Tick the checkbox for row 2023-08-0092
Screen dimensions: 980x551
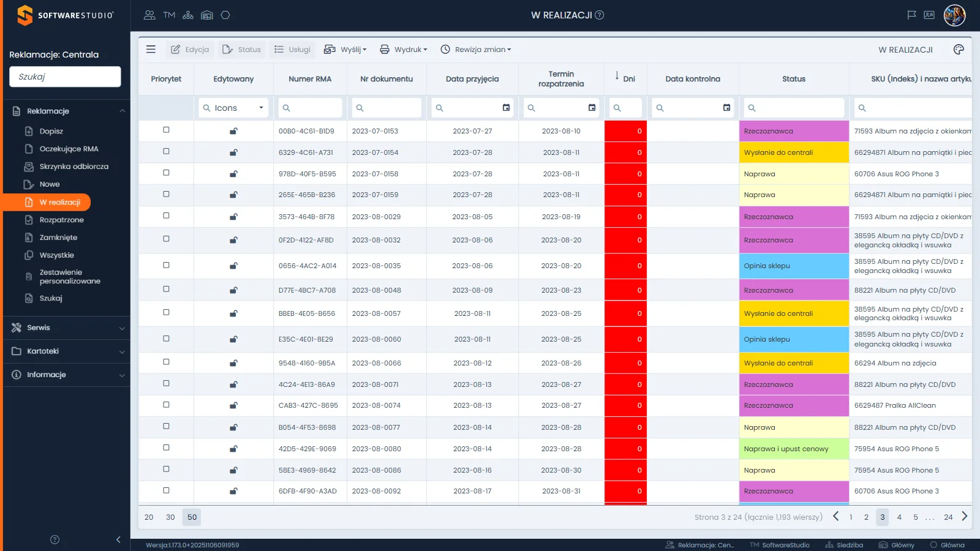click(166, 491)
